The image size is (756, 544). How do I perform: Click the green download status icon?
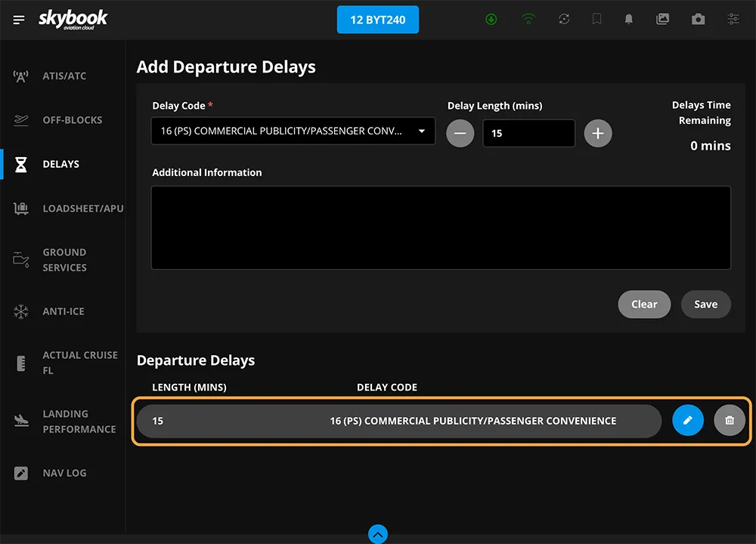[x=491, y=20]
